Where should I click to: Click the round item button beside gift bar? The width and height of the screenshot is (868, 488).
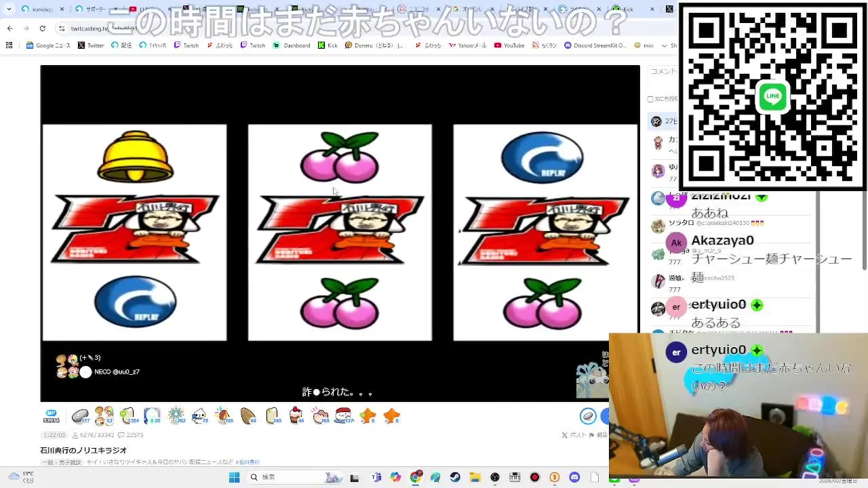pyautogui.click(x=588, y=415)
